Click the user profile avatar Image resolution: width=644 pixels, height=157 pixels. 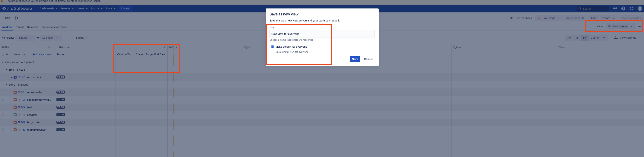pyautogui.click(x=640, y=8)
